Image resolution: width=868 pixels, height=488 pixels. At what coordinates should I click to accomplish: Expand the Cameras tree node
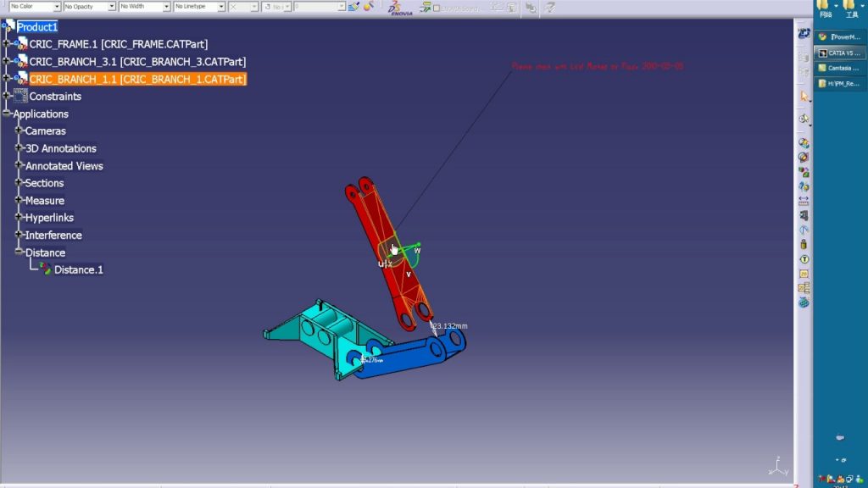pos(19,130)
